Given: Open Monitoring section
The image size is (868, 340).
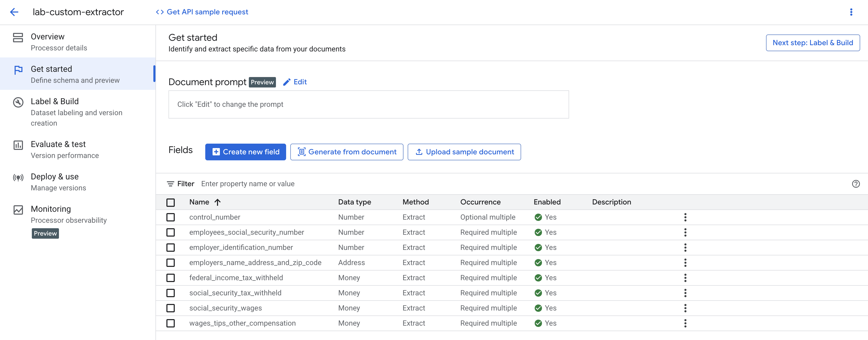Looking at the screenshot, I should pos(77,221).
